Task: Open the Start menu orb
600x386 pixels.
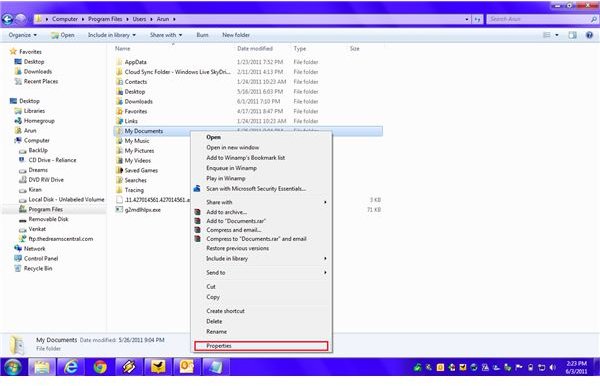Action: [x=13, y=367]
